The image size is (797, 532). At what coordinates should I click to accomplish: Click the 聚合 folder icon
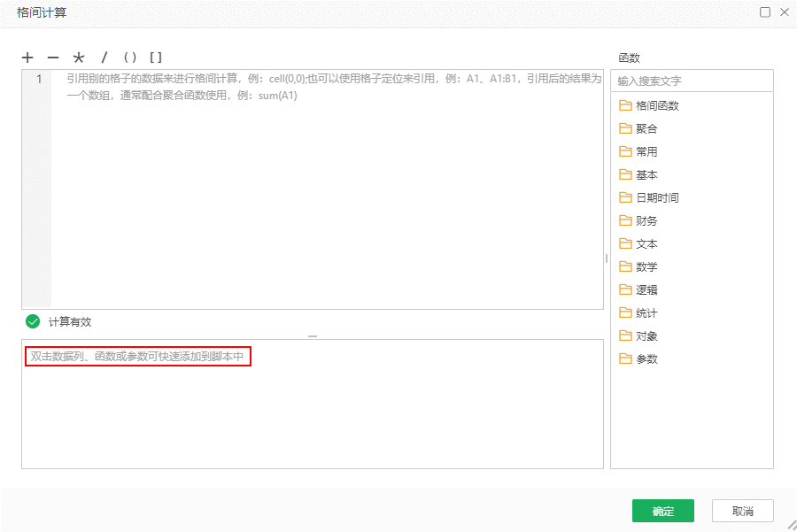[x=625, y=128]
